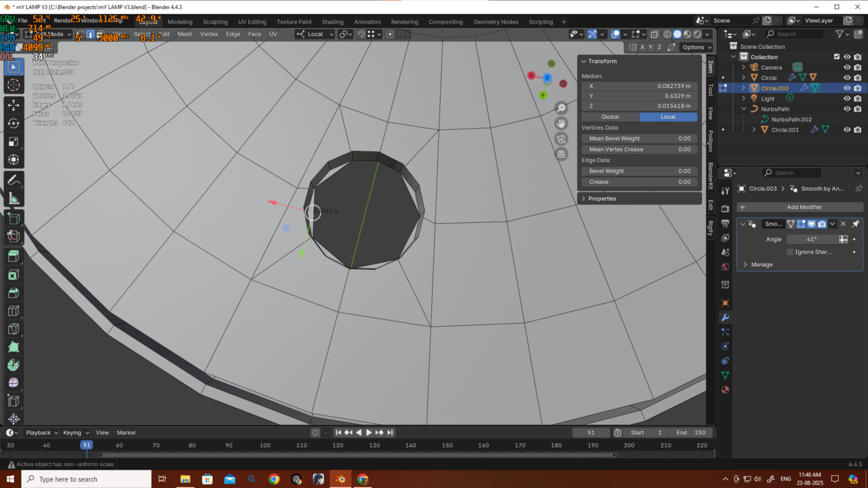Switch to the UV Editing workspace tab
The image size is (868, 488).
(x=252, y=22)
